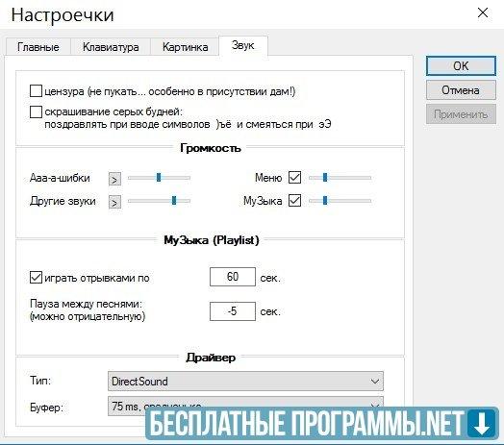Enable the цензура checkbox

tap(36, 91)
